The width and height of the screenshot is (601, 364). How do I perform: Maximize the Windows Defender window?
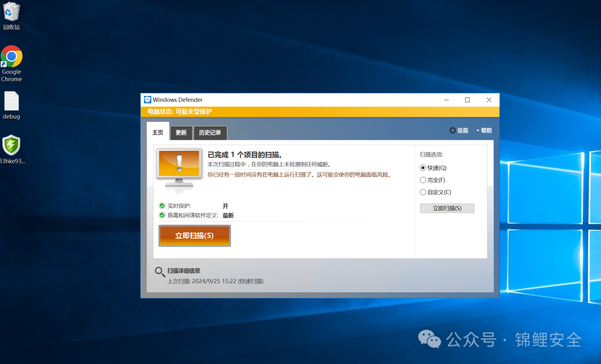click(x=467, y=100)
